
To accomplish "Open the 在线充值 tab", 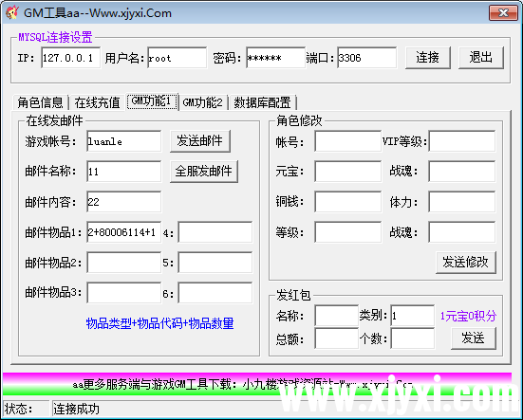I will coord(97,102).
